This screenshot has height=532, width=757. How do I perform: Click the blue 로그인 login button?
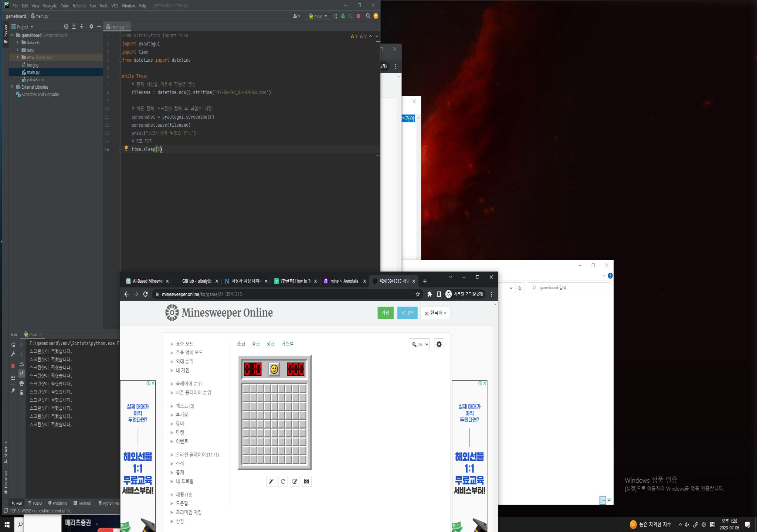pyautogui.click(x=407, y=313)
